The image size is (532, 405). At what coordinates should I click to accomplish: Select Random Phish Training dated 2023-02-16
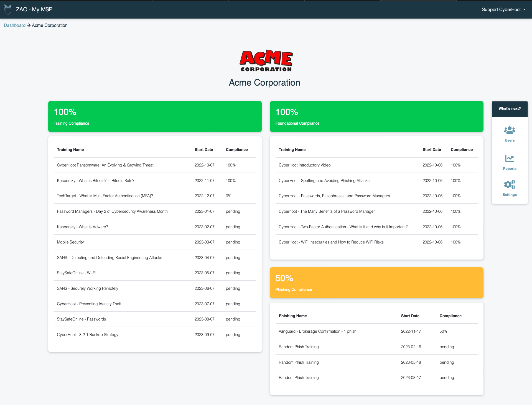[x=376, y=347]
